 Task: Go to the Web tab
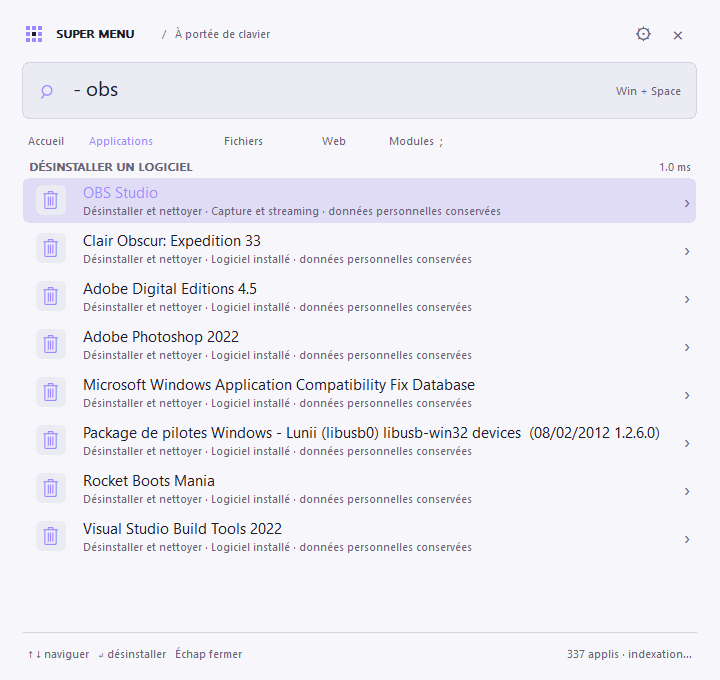pyautogui.click(x=334, y=141)
